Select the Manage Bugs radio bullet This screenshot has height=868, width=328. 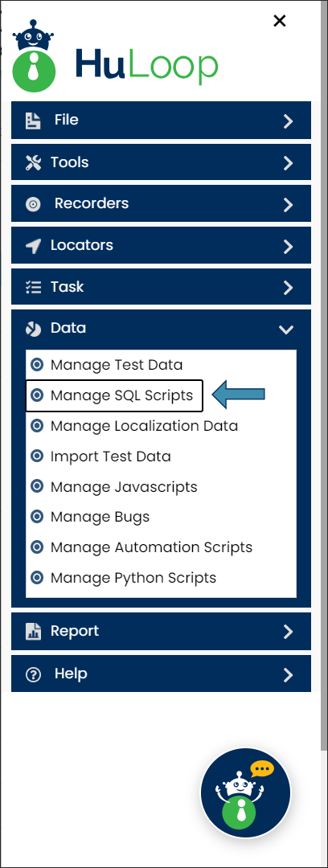37,517
